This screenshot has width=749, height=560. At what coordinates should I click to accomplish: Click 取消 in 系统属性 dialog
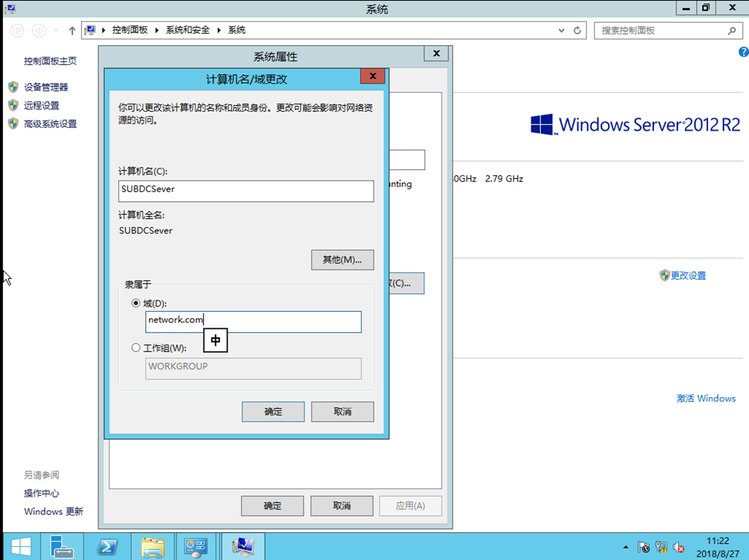pyautogui.click(x=342, y=505)
